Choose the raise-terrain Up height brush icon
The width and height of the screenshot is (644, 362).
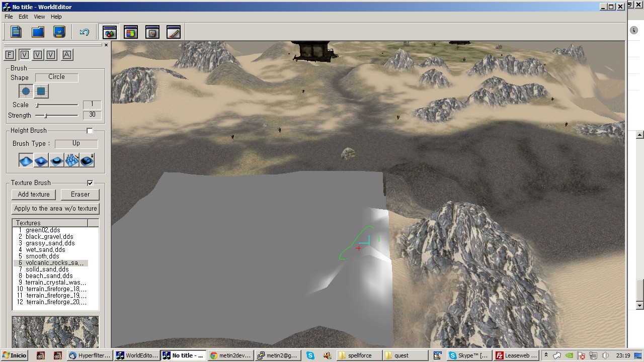(26, 161)
